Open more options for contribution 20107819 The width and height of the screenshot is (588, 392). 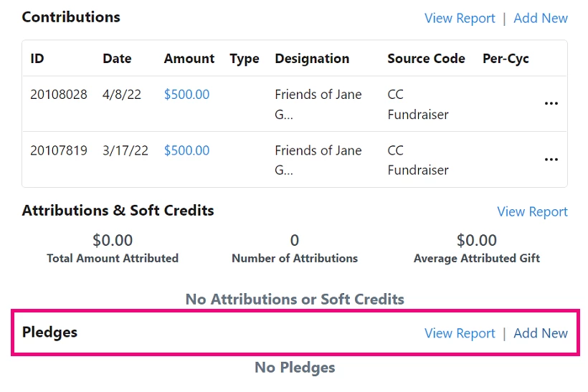coord(551,160)
